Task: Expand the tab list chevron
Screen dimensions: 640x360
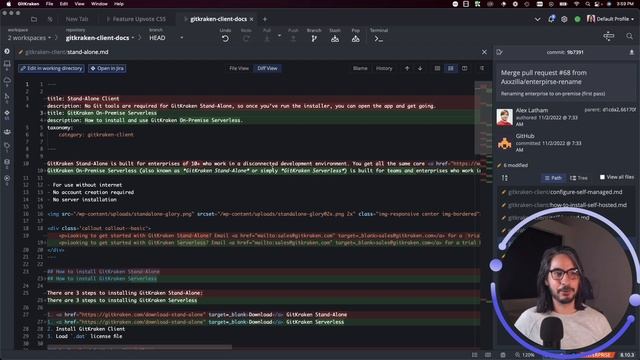Action: coord(538,19)
